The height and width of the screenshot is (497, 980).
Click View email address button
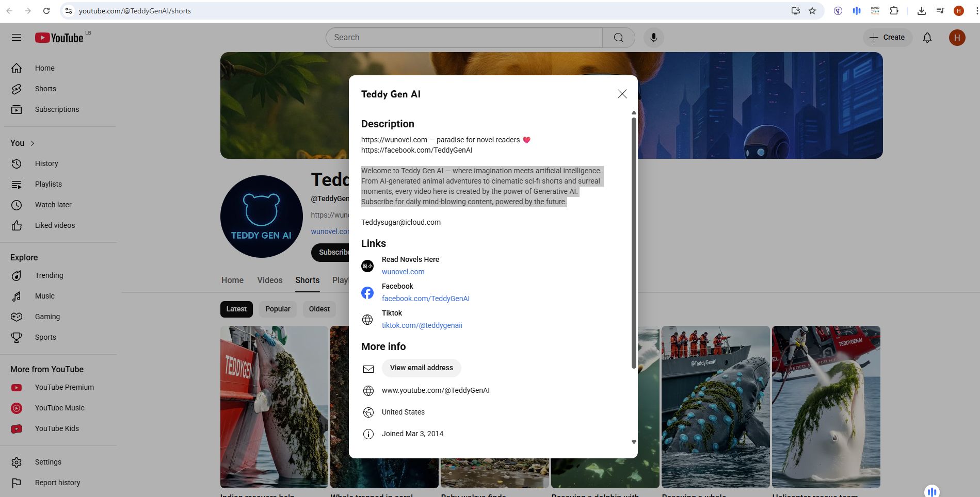coord(421,368)
